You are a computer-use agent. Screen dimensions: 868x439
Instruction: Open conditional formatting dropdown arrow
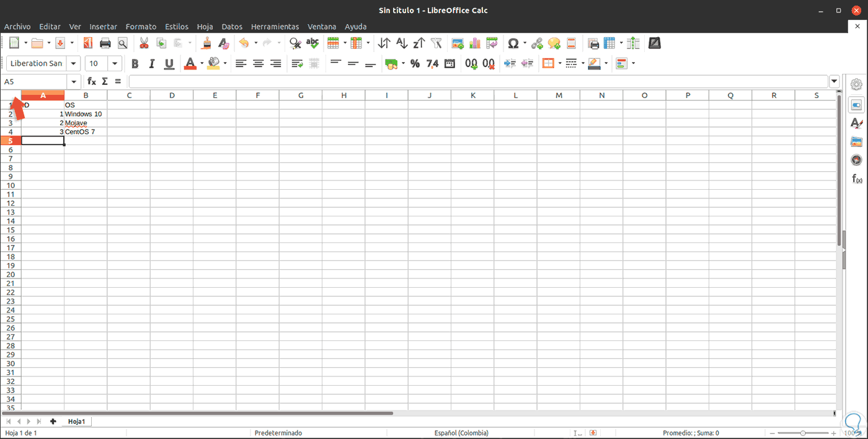[633, 63]
